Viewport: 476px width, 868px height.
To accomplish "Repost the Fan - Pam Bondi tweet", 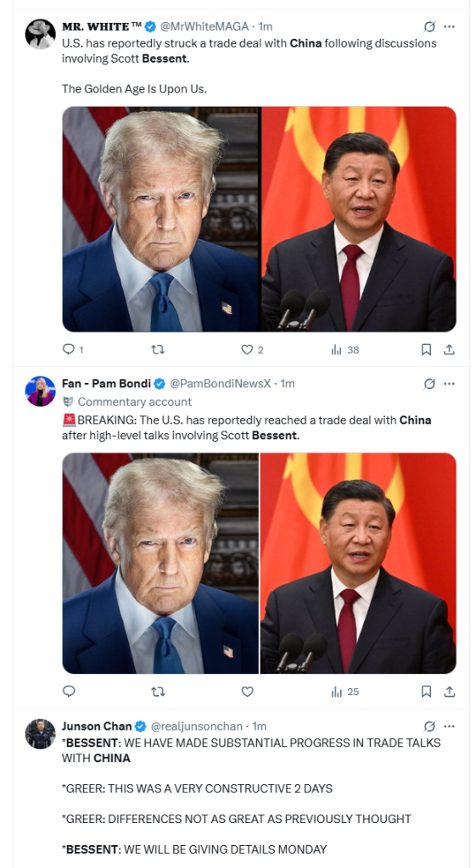I will [x=158, y=692].
